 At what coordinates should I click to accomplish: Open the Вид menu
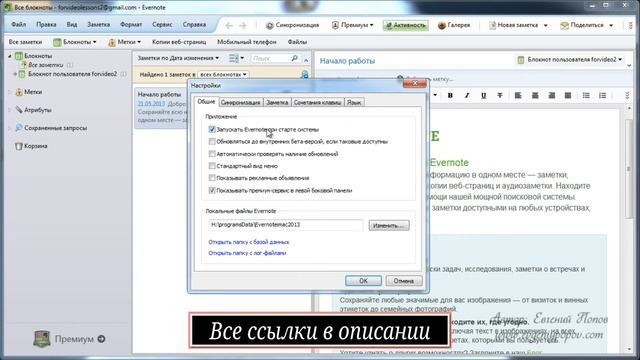click(x=72, y=24)
